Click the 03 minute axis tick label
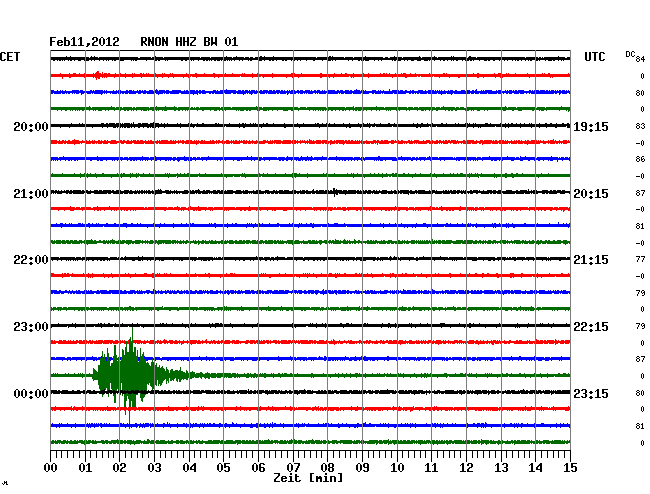The width and height of the screenshot is (650, 494). (154, 467)
